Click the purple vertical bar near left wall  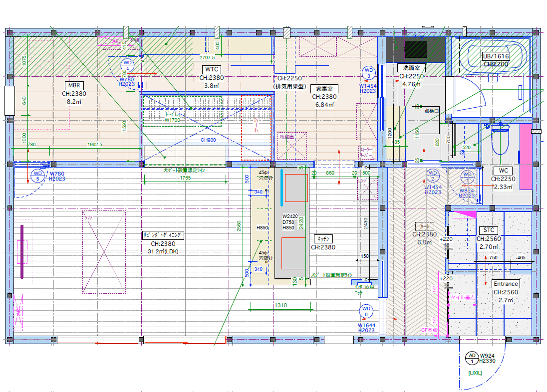pos(22,251)
